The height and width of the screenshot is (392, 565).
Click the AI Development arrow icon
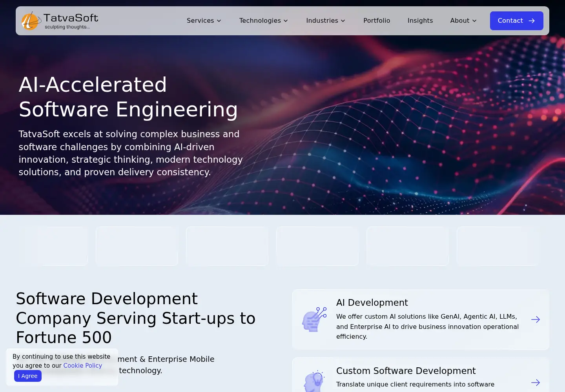click(536, 319)
